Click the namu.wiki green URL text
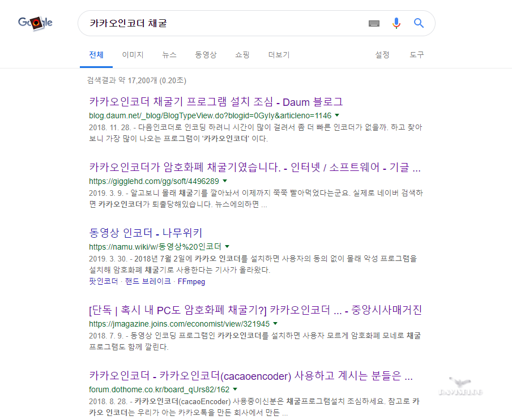 point(155,247)
